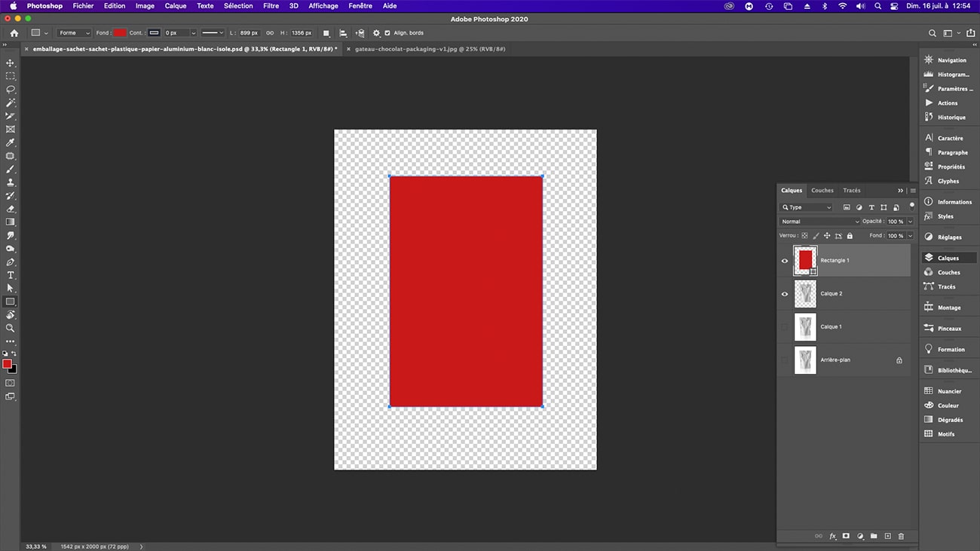This screenshot has height=551, width=980.
Task: Hide the Rectangle 1 layer
Action: click(784, 261)
